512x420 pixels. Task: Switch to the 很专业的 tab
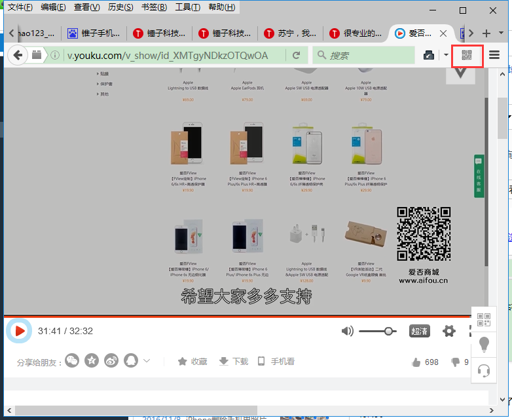356,33
